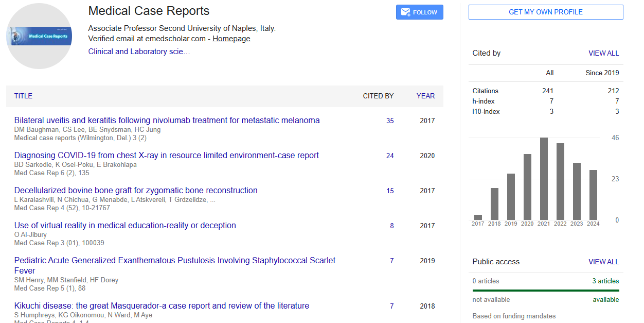Sort articles by Cited By column
This screenshot has height=323, width=644.
pos(378,96)
